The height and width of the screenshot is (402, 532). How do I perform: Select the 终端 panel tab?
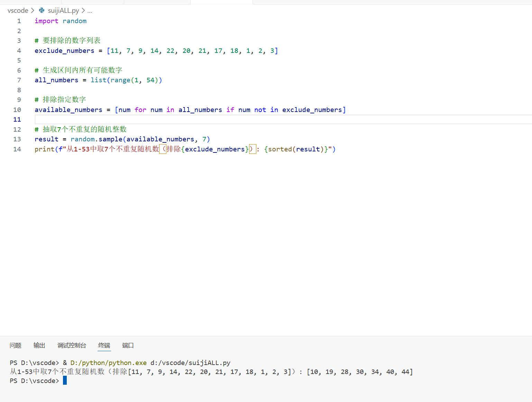pos(104,345)
